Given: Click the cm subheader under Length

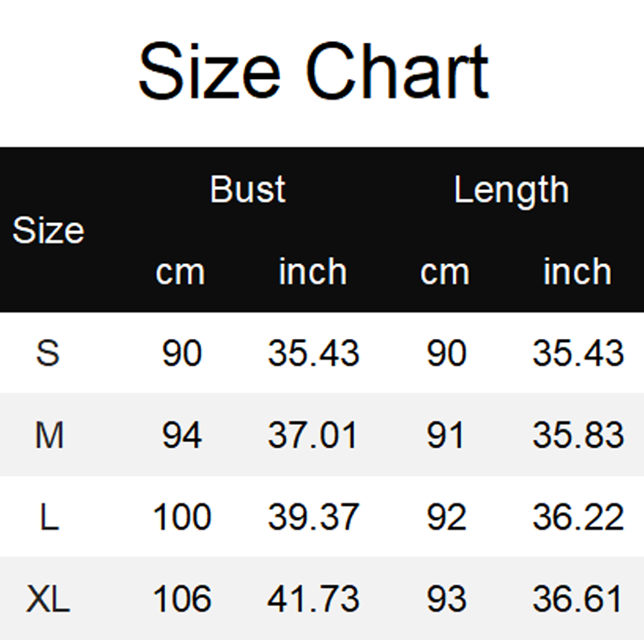Looking at the screenshot, I should (444, 272).
